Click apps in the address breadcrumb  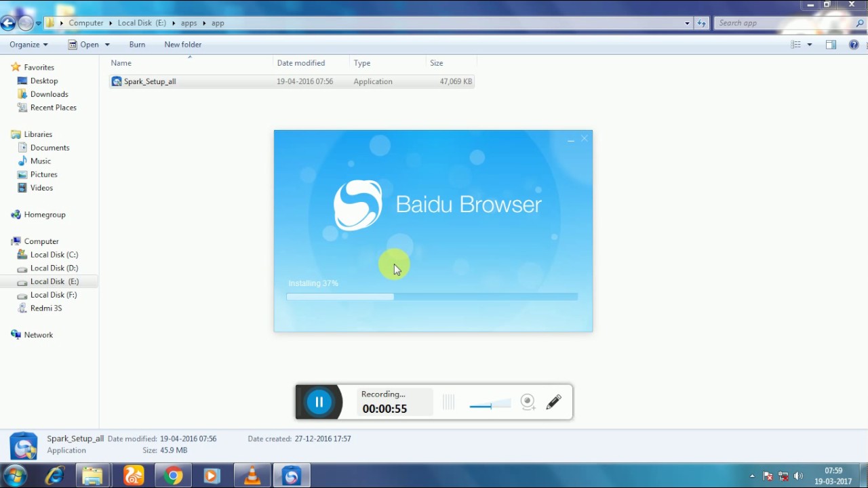189,23
